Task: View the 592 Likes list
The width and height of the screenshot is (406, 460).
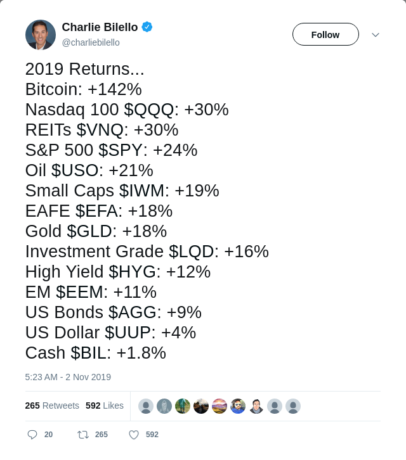Action: point(104,405)
